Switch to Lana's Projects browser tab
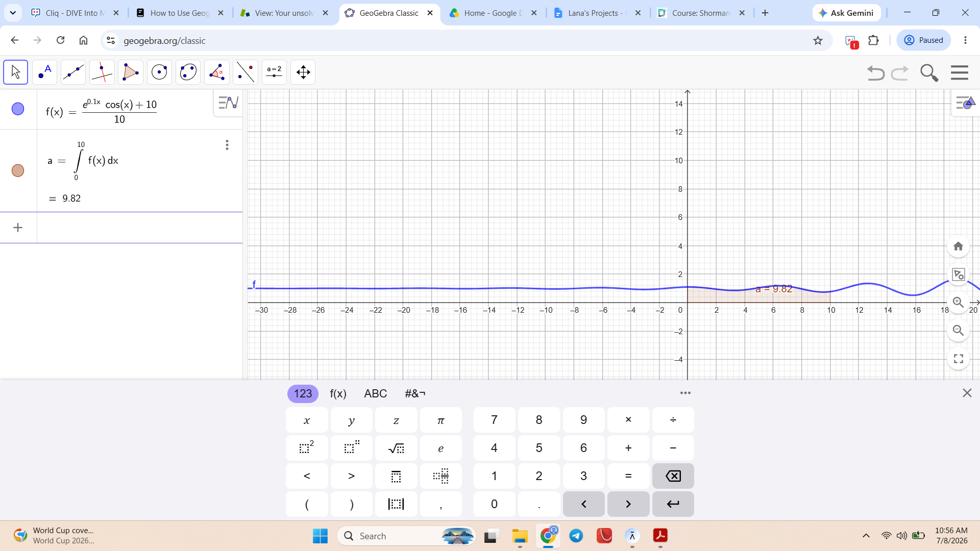 [597, 13]
